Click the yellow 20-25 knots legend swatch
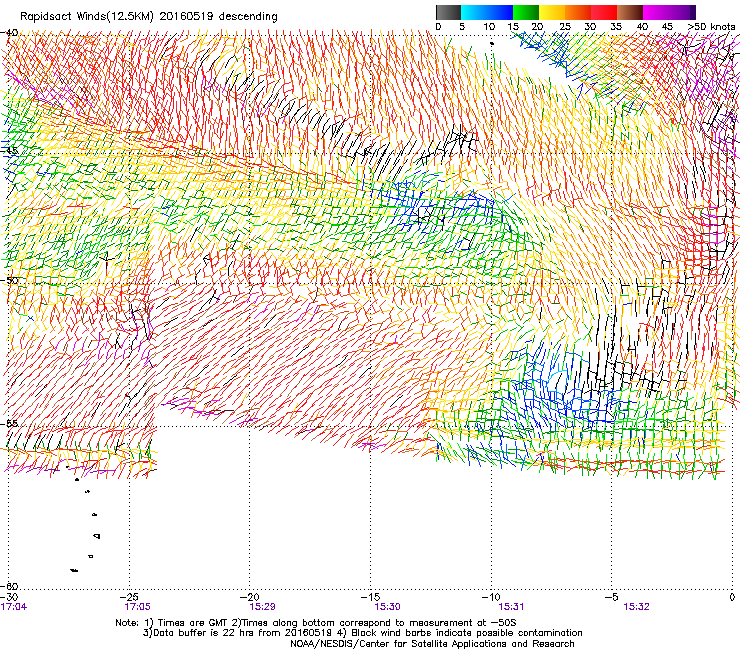 (x=552, y=12)
